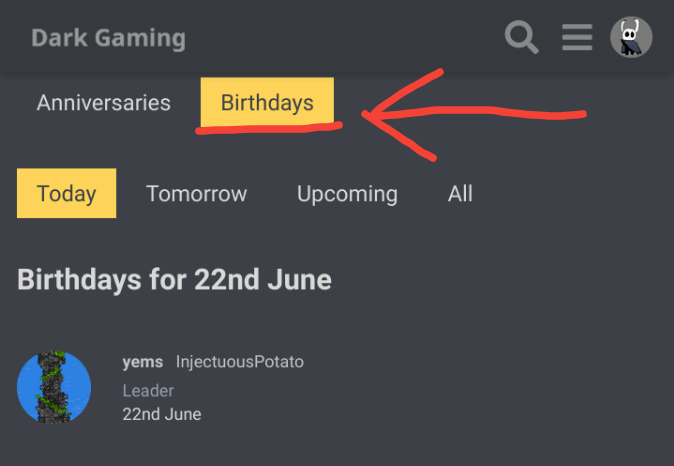674x466 pixels.
Task: Click the 22nd June date under Leader
Action: coord(162,414)
